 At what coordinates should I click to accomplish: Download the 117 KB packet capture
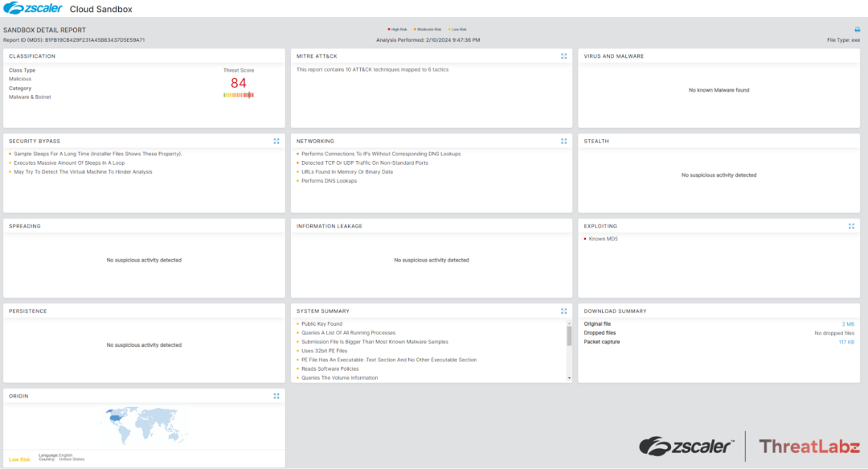click(x=846, y=342)
